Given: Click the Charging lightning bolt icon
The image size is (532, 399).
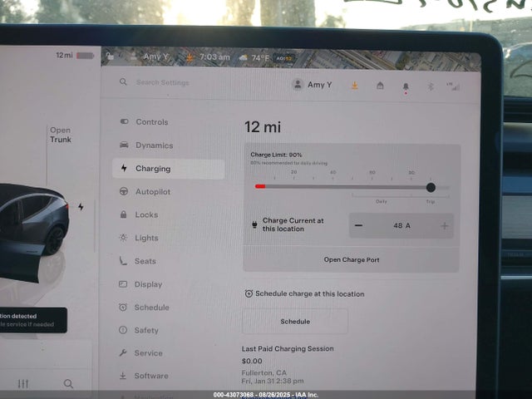Looking at the screenshot, I should pyautogui.click(x=124, y=168).
